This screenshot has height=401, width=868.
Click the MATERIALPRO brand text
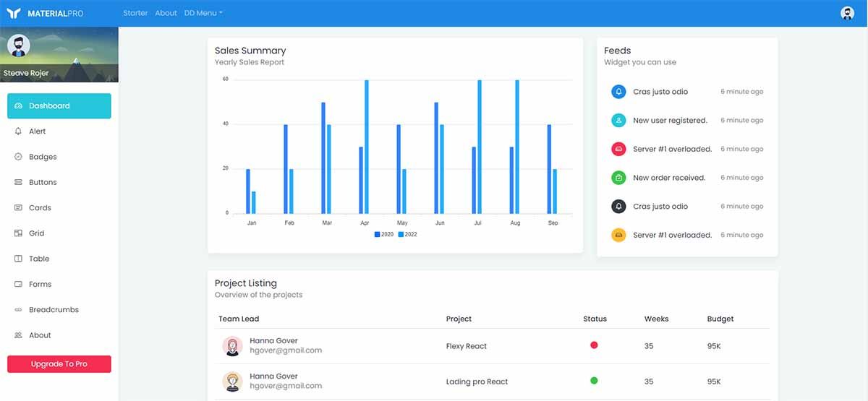(x=56, y=14)
